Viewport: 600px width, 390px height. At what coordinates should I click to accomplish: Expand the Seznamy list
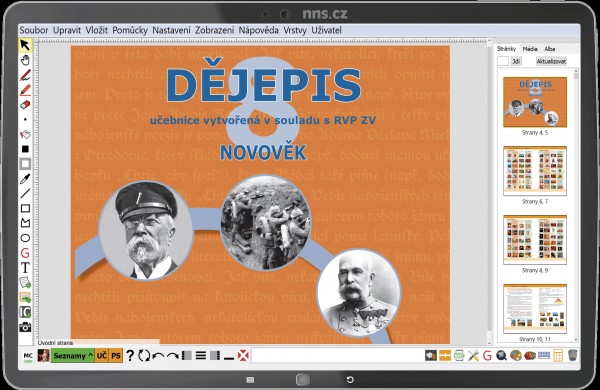(73, 356)
